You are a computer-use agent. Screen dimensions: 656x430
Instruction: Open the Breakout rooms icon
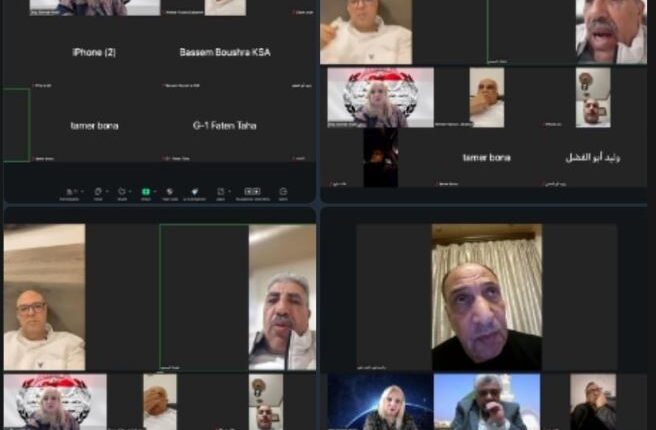click(252, 190)
